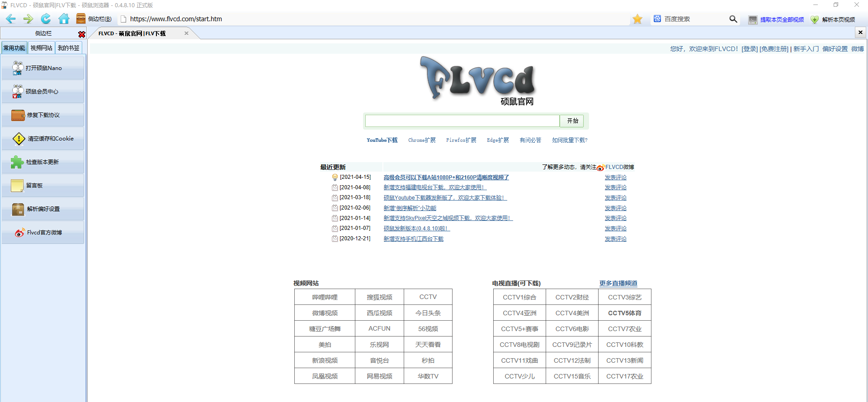Viewport: 868px width, 402px height.
Task: Go back with the blue back arrow
Action: [x=11, y=19]
